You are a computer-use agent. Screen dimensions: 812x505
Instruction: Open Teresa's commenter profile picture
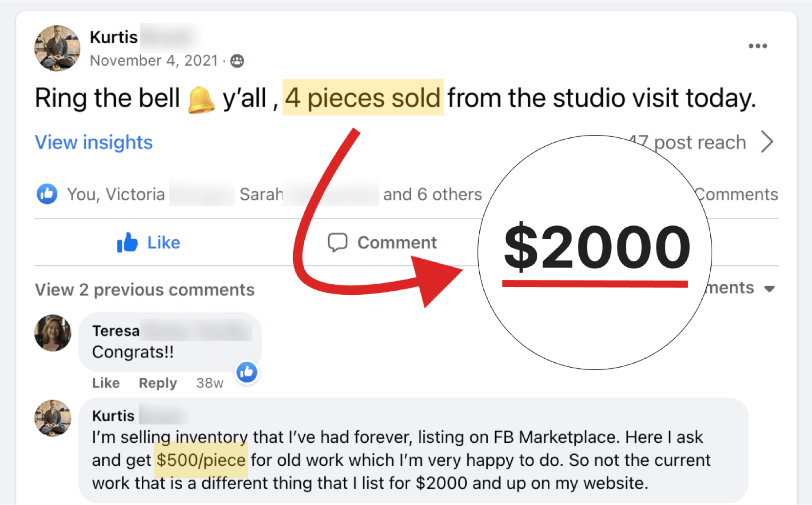coord(53,333)
